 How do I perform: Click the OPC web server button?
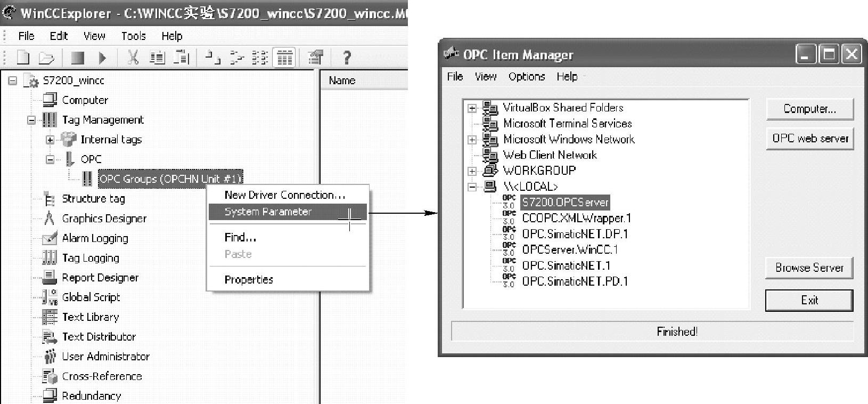pyautogui.click(x=809, y=139)
